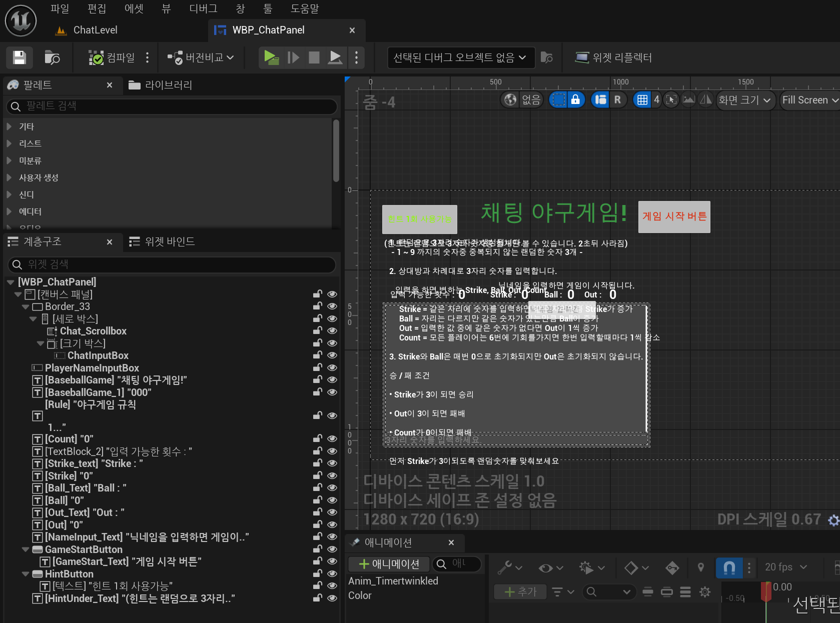Switch to the 위젯 바인드 tab
The image size is (840, 623).
tap(162, 241)
